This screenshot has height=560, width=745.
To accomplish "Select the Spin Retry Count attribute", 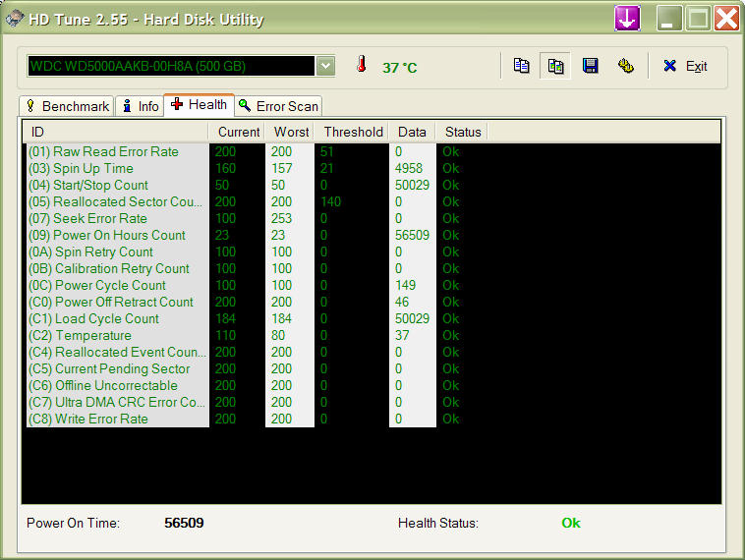I will [90, 252].
